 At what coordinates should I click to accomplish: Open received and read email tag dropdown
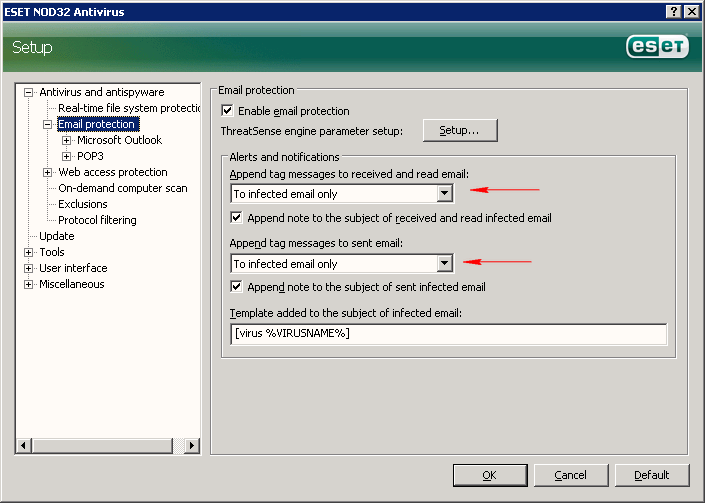point(444,194)
